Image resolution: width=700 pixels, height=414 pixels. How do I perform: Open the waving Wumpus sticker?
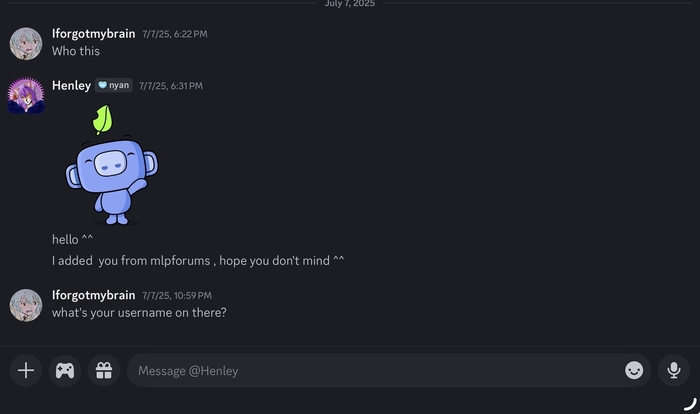112,165
